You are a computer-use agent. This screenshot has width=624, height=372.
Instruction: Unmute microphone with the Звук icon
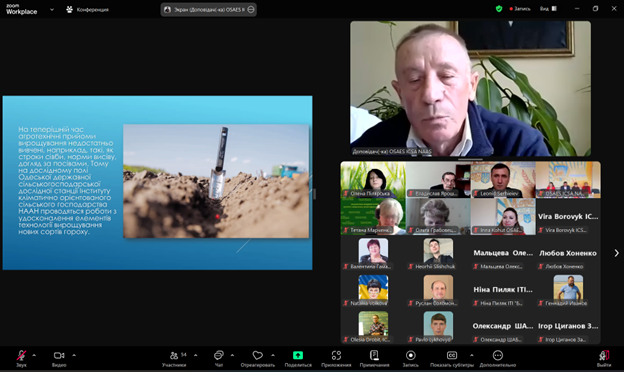(21, 356)
